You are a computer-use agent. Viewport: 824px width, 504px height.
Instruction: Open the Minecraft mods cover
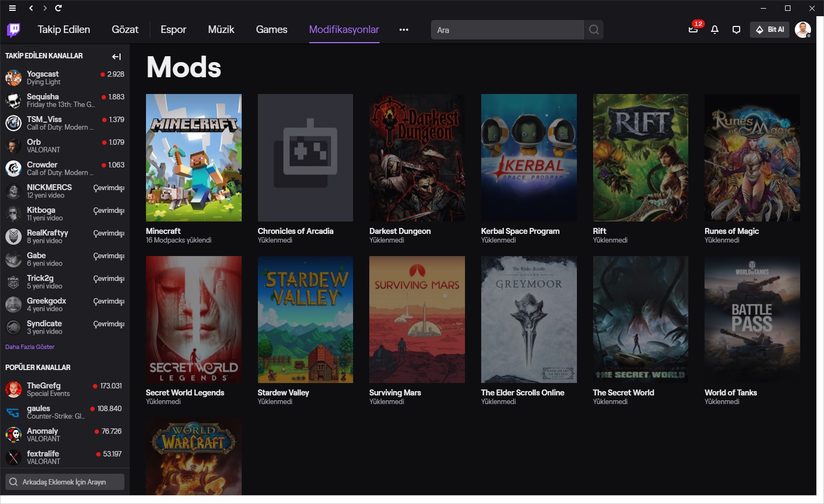194,158
